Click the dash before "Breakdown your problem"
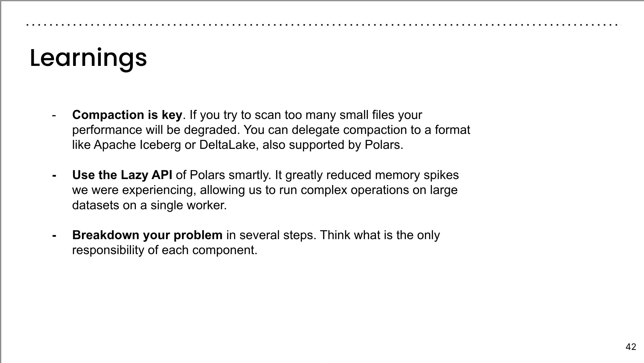The image size is (644, 363). [54, 235]
